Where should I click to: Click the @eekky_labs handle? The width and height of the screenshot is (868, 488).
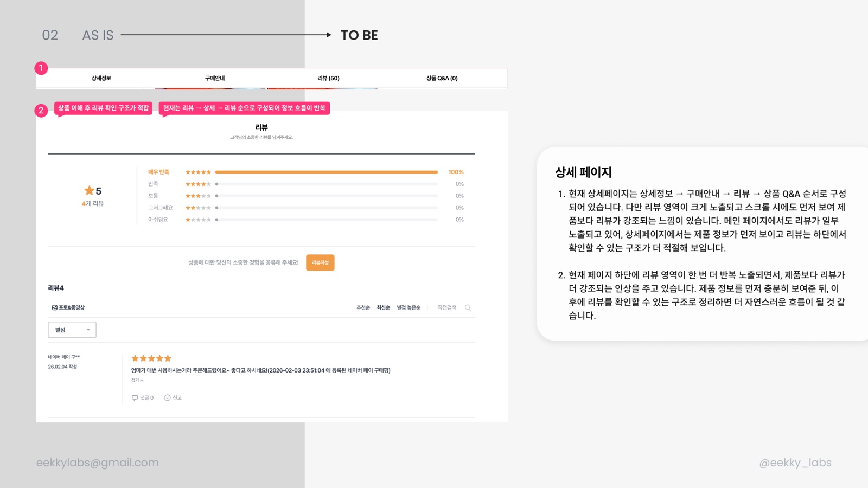click(x=795, y=463)
